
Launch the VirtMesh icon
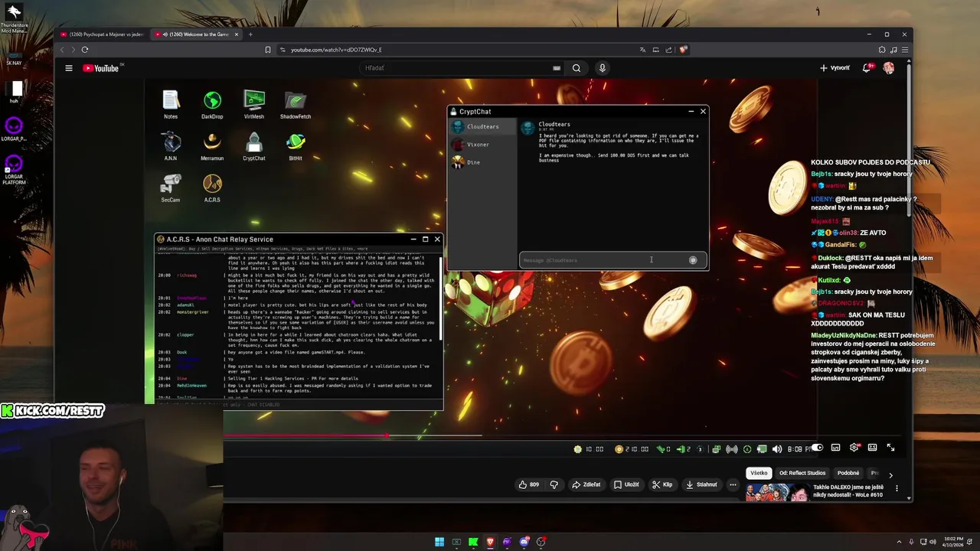tap(254, 105)
